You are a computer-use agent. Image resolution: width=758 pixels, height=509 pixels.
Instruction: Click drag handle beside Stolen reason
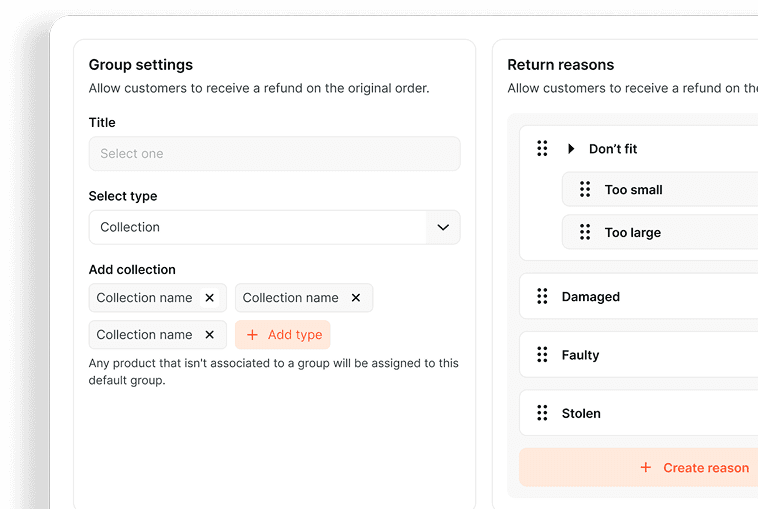pyautogui.click(x=542, y=413)
